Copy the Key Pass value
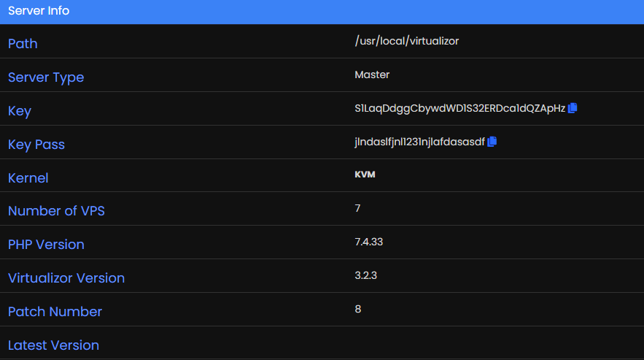 pyautogui.click(x=492, y=142)
